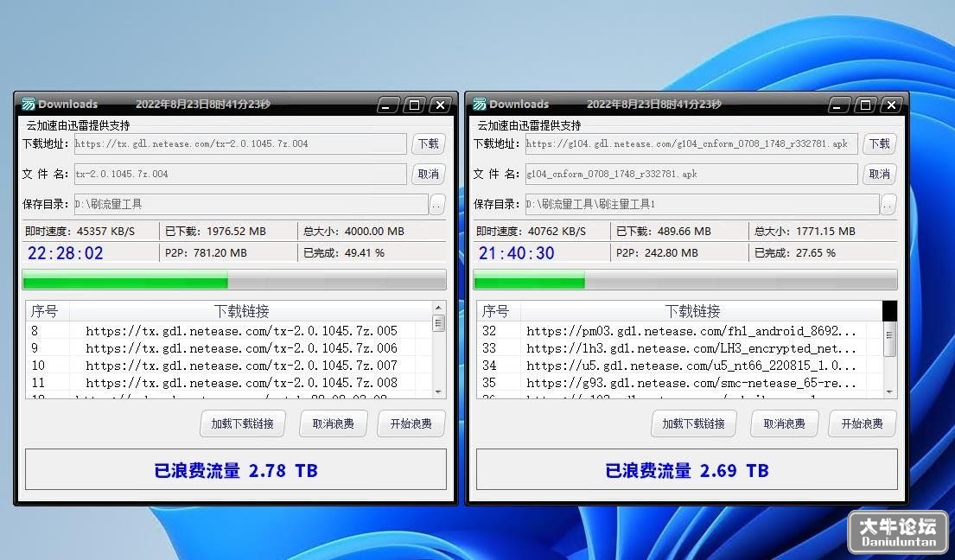Click the 序号 column header in the left list
The width and height of the screenshot is (955, 560).
point(48,312)
